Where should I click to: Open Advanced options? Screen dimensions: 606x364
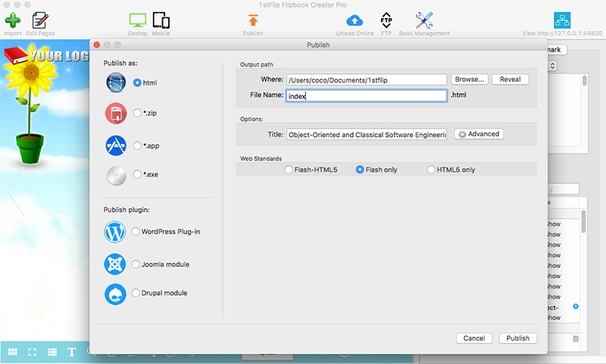[x=479, y=134]
